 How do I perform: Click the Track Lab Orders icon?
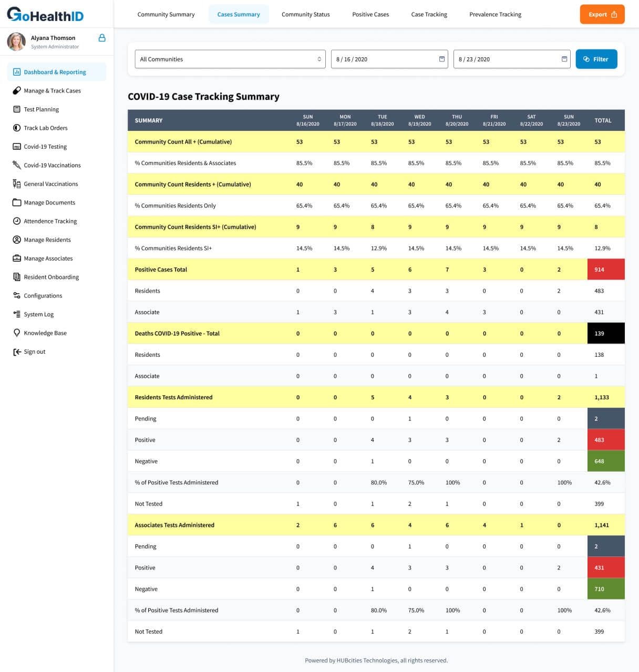click(17, 128)
